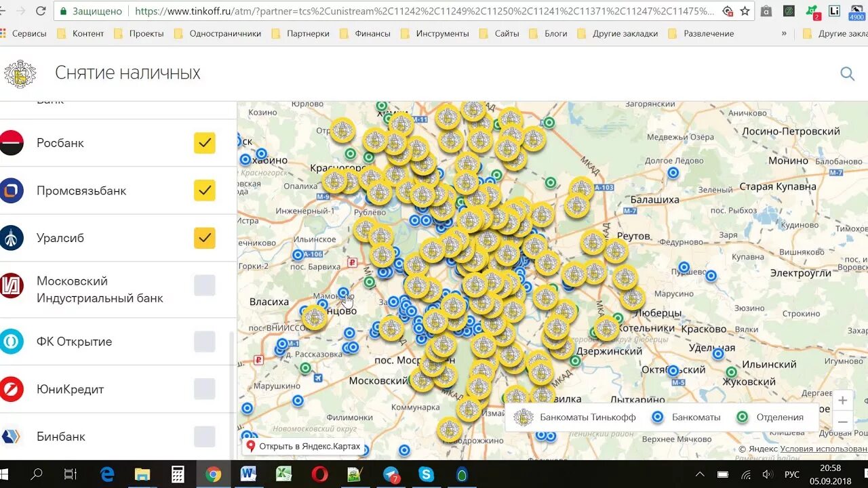Open the Инструменты bookmarks folder
This screenshot has height=488, width=868.
[x=435, y=33]
